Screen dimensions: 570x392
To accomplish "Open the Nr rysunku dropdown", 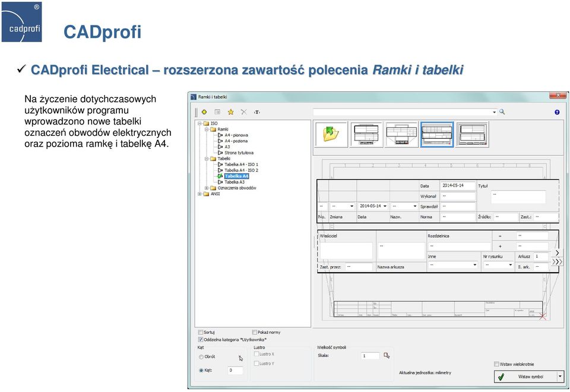I will click(510, 265).
